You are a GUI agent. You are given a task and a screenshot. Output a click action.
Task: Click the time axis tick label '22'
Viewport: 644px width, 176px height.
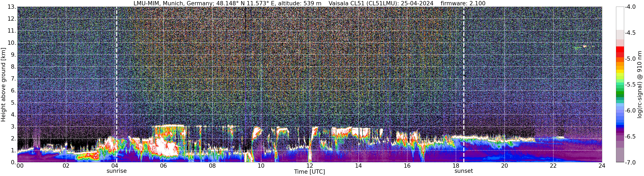[x=553, y=166]
